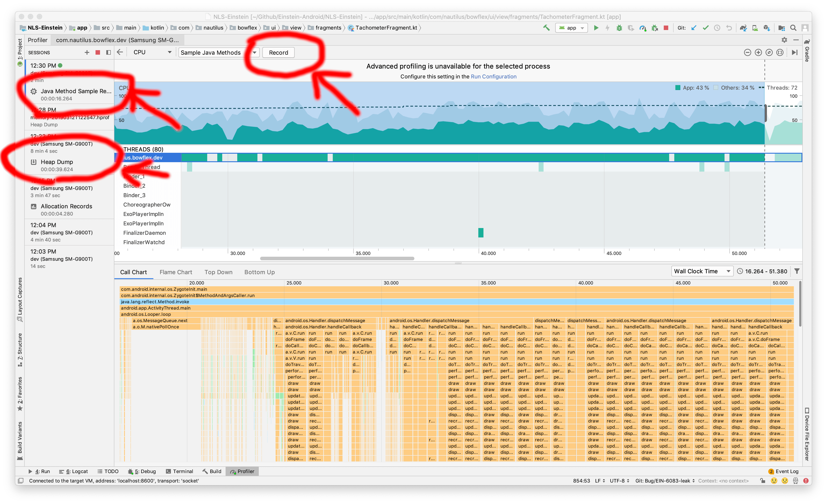Viewport: 827px width, 504px height.
Task: Jump to live timeline end
Action: pos(794,52)
